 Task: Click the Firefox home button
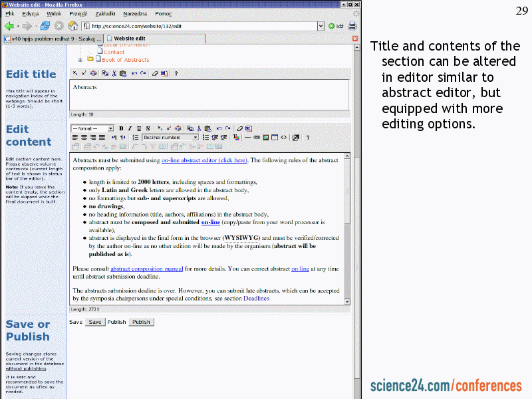72,26
